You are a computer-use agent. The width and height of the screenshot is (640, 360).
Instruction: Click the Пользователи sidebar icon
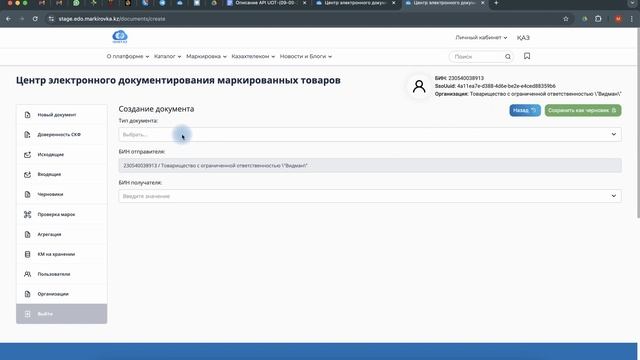point(27,274)
